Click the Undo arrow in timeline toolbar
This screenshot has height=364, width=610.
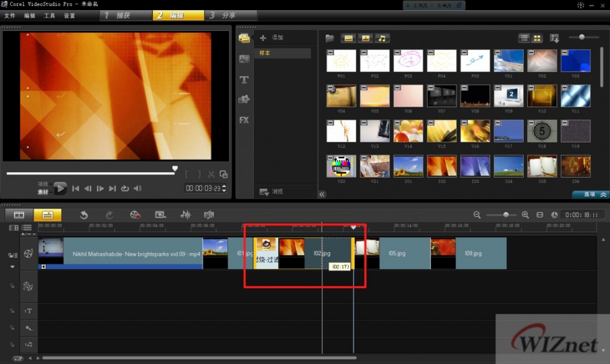(84, 215)
